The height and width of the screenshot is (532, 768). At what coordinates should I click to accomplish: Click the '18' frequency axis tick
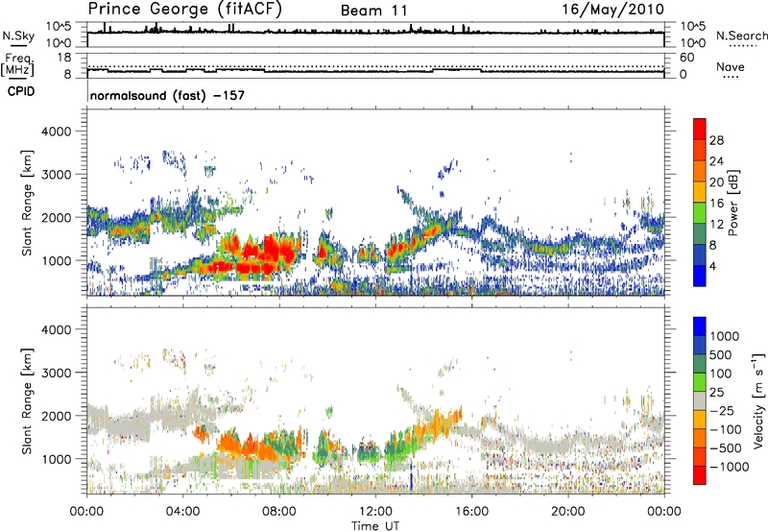tap(64, 58)
